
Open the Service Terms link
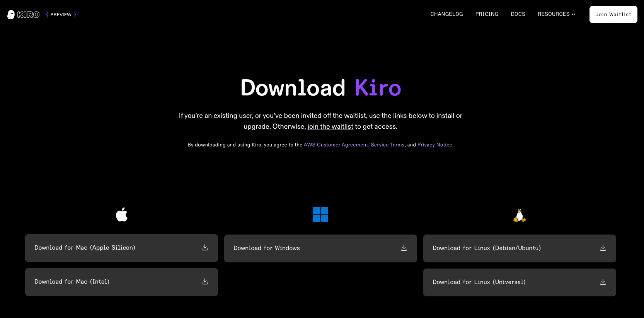click(x=388, y=145)
